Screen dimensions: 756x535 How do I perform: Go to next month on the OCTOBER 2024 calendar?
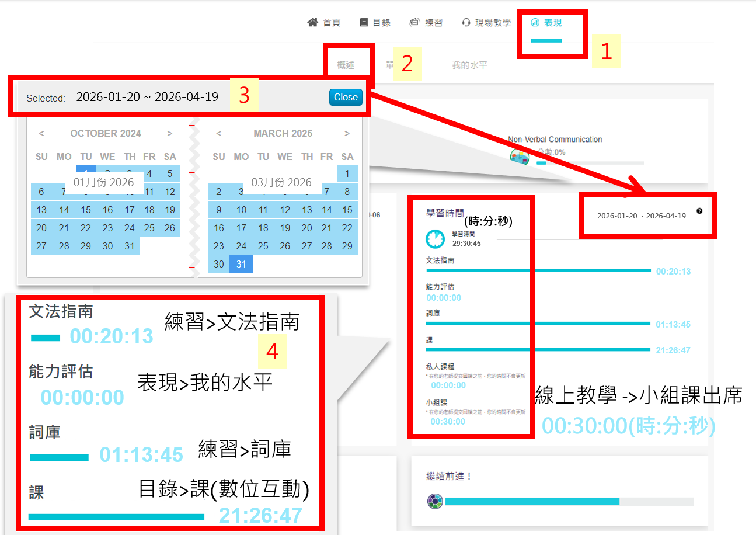point(170,133)
